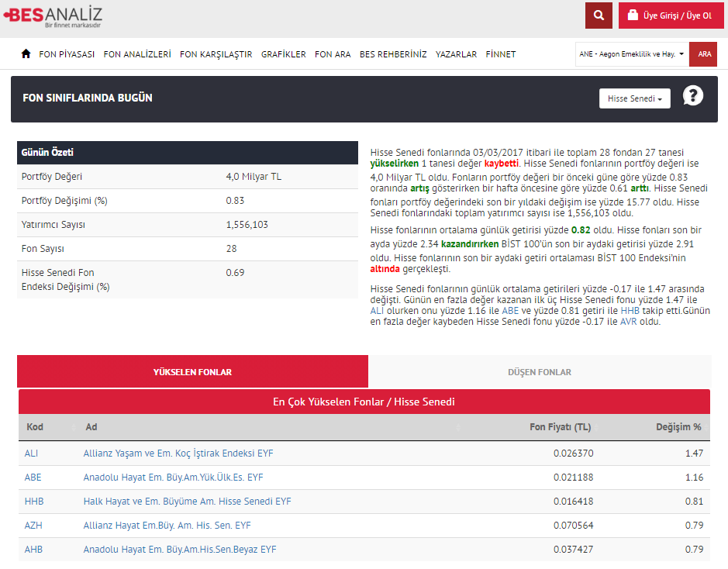Screen dimensions: 728x569
Task: Open the HHB fund code link in table
Action: pos(34,502)
